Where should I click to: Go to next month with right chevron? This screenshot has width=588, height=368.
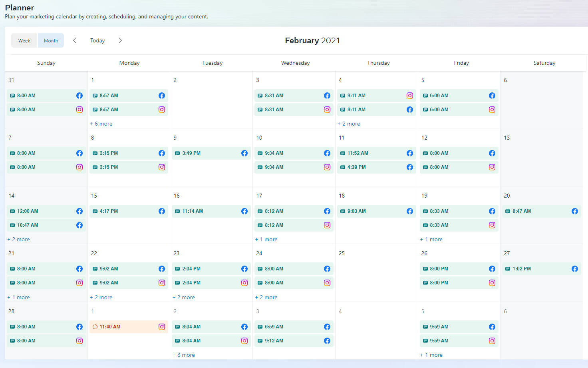120,40
